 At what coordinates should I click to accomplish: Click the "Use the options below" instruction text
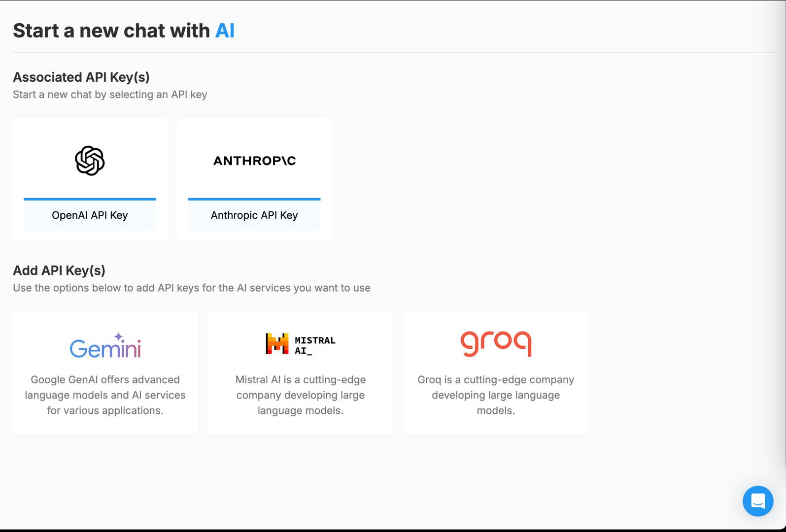click(x=191, y=288)
